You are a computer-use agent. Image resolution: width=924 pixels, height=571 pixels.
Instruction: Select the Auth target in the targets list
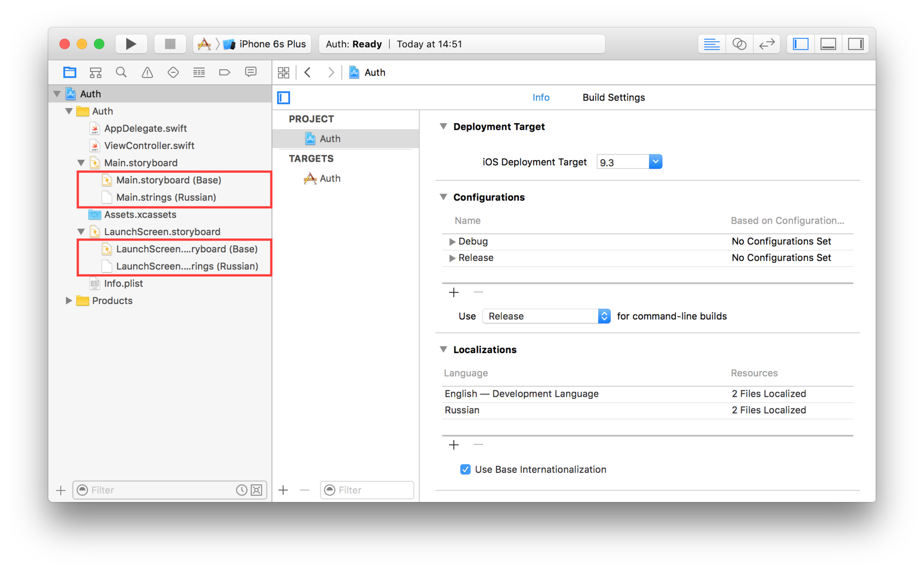(x=330, y=178)
